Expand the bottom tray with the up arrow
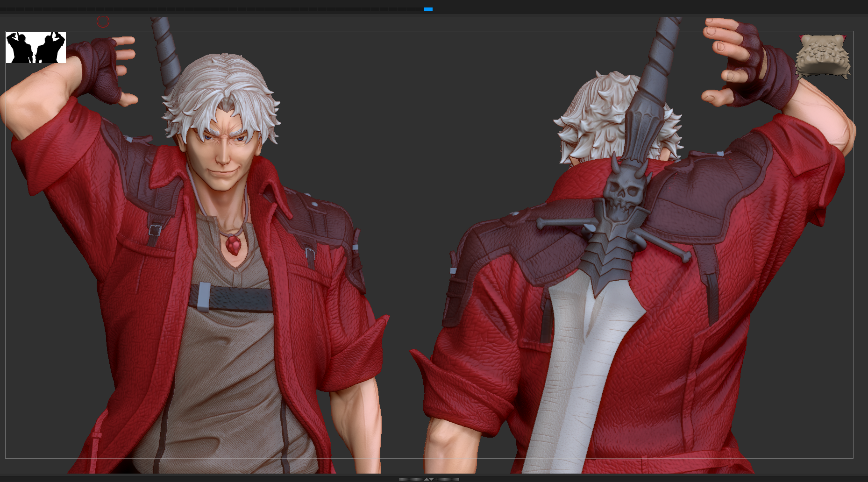This screenshot has width=868, height=482. pos(427,479)
